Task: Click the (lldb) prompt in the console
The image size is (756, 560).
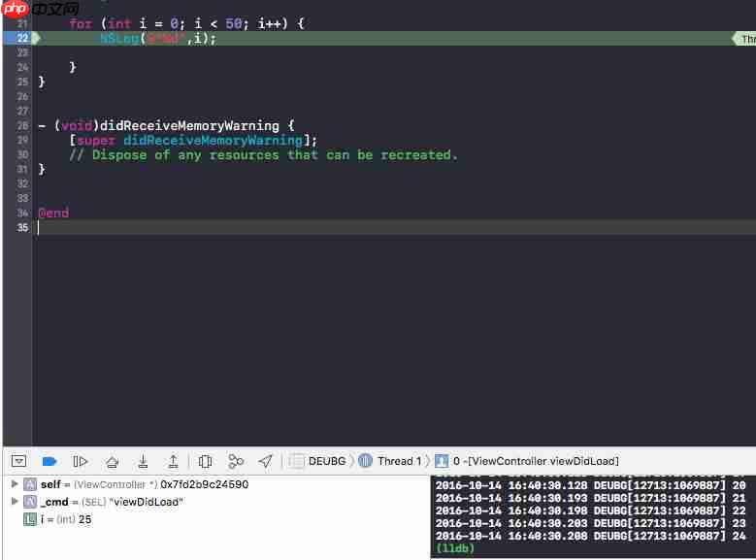Action: tap(454, 548)
